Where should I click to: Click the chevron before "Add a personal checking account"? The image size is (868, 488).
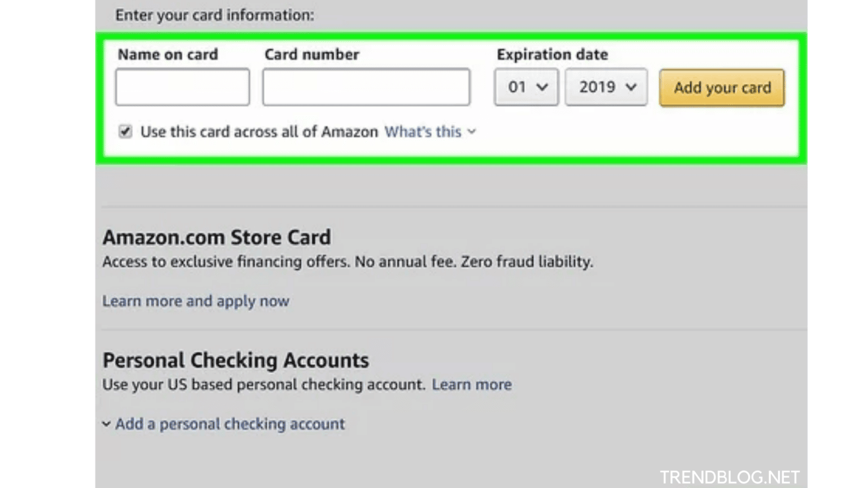107,424
